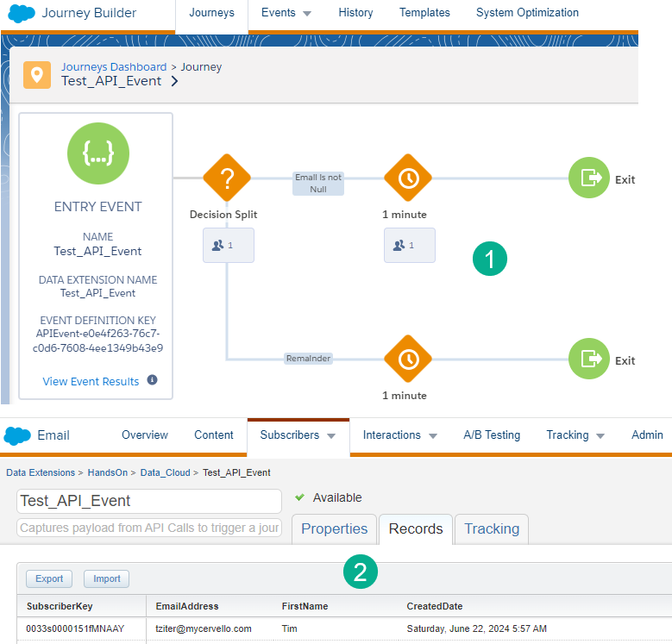Viewport: 672px width, 644px height.
Task: Click the Import button
Action: (x=107, y=579)
